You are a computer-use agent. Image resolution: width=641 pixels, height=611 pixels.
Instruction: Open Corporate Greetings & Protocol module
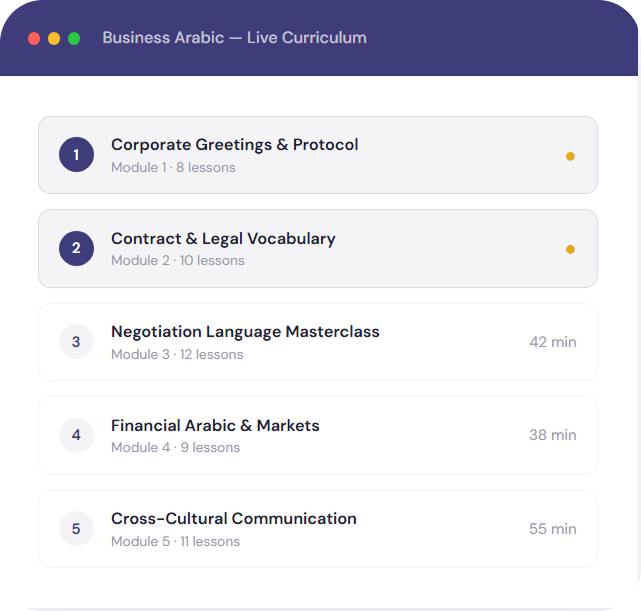click(234, 145)
